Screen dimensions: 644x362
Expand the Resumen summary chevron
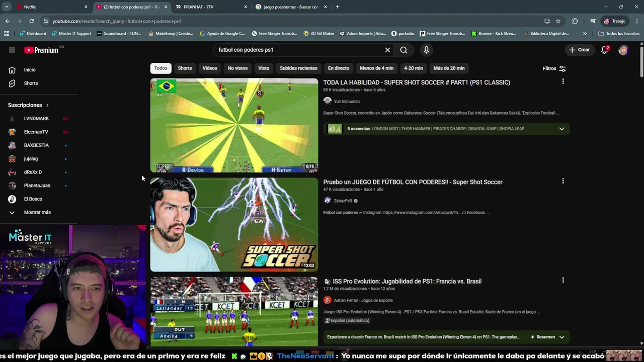coord(561,337)
